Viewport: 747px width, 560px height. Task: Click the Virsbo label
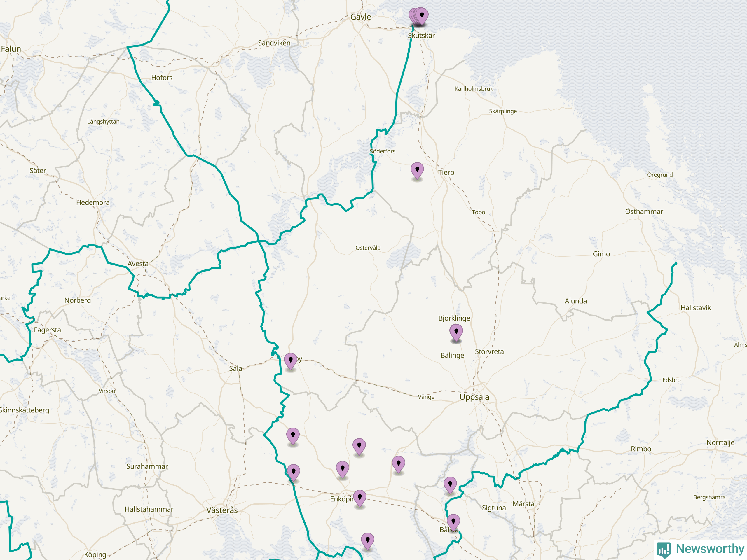point(107,391)
